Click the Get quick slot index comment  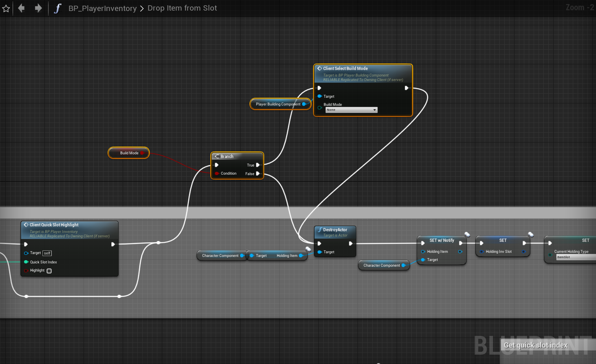point(536,345)
